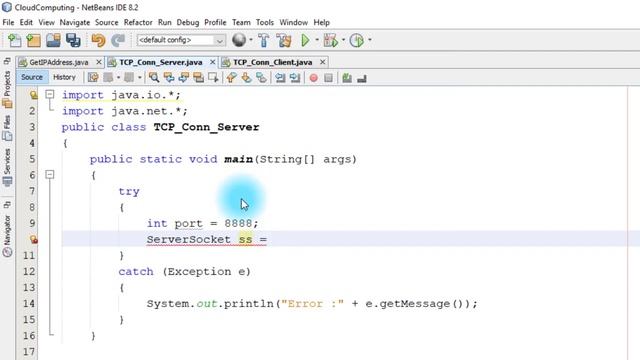
Task: Click the Redo arrow icon
Action: click(118, 40)
